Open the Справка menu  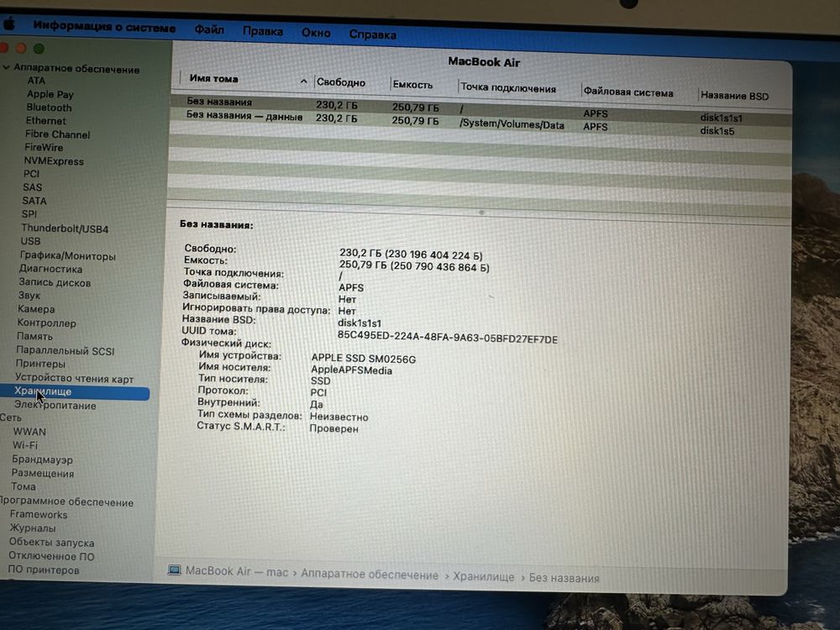[x=372, y=34]
